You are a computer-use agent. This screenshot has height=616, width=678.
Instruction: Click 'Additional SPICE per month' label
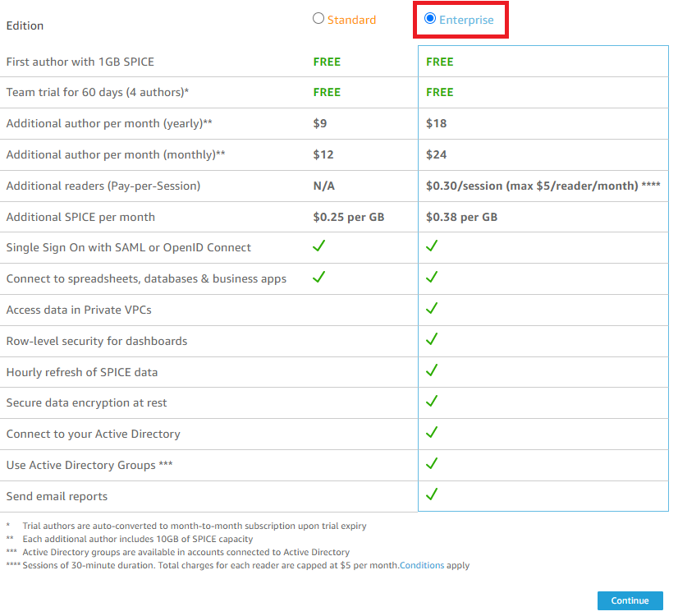80,217
